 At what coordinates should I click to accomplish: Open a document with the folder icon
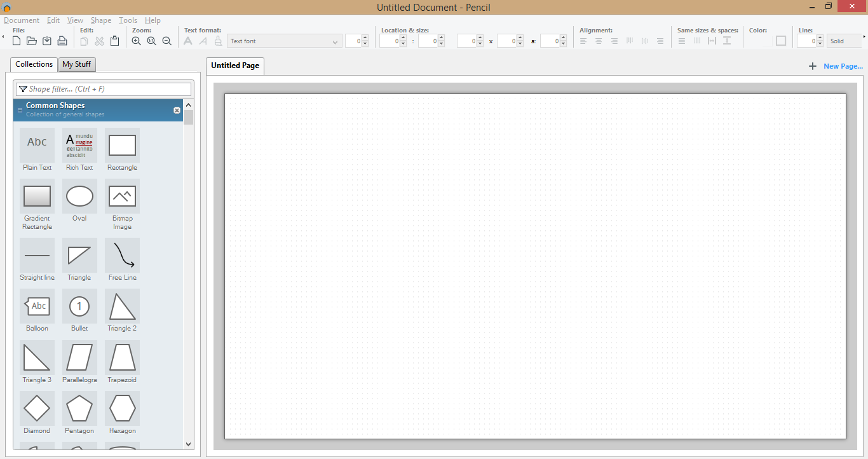(32, 41)
